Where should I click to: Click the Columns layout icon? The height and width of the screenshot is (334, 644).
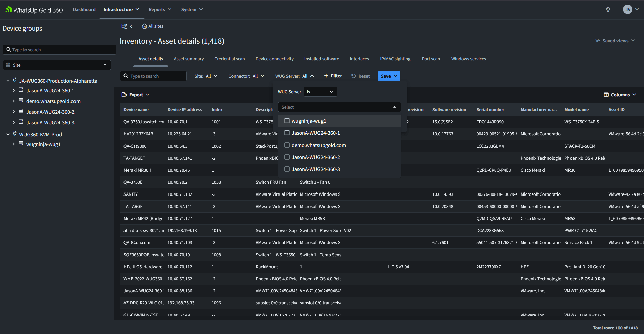(x=606, y=95)
